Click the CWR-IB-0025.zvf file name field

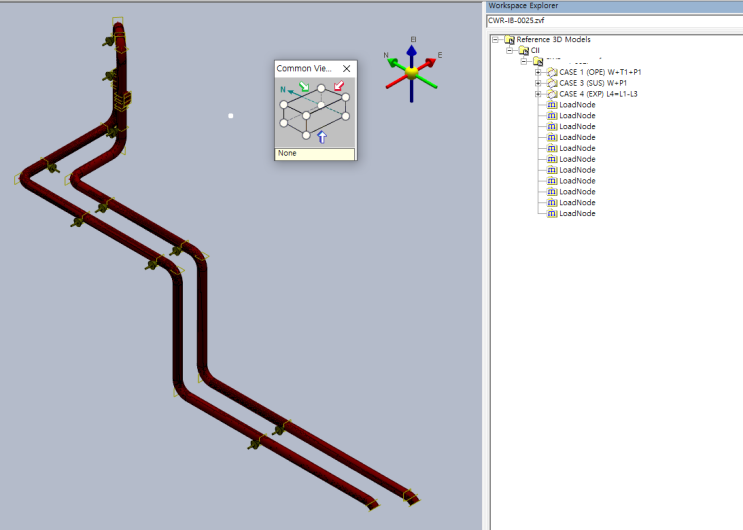click(612, 20)
